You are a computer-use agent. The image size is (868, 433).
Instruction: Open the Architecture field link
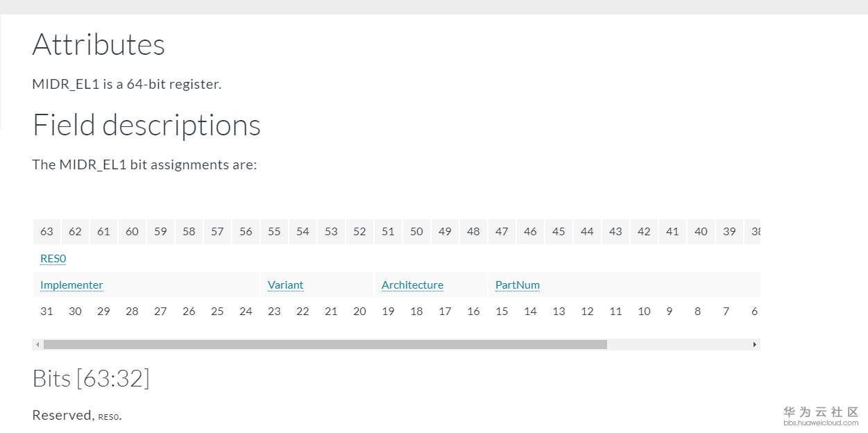point(412,285)
